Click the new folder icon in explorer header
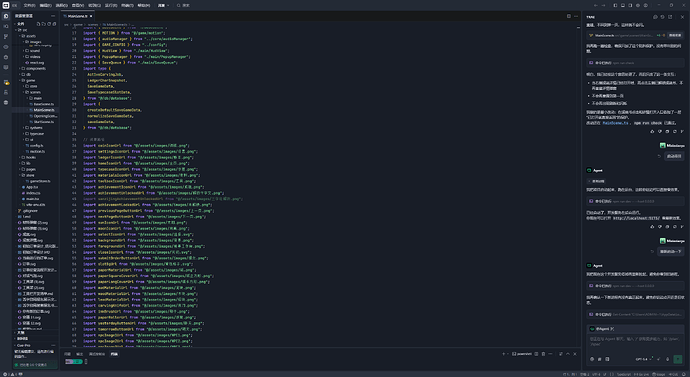 point(44,24)
